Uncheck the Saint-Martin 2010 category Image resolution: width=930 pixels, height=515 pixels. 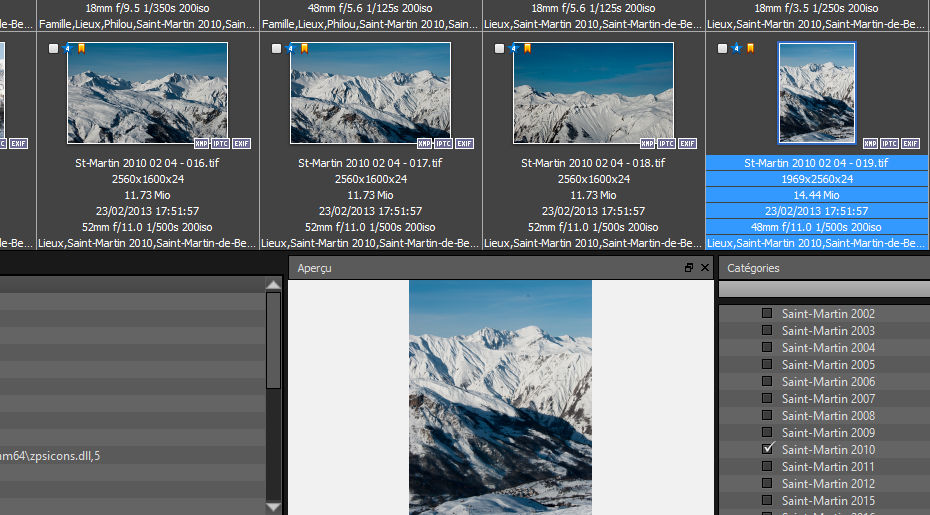(x=767, y=449)
